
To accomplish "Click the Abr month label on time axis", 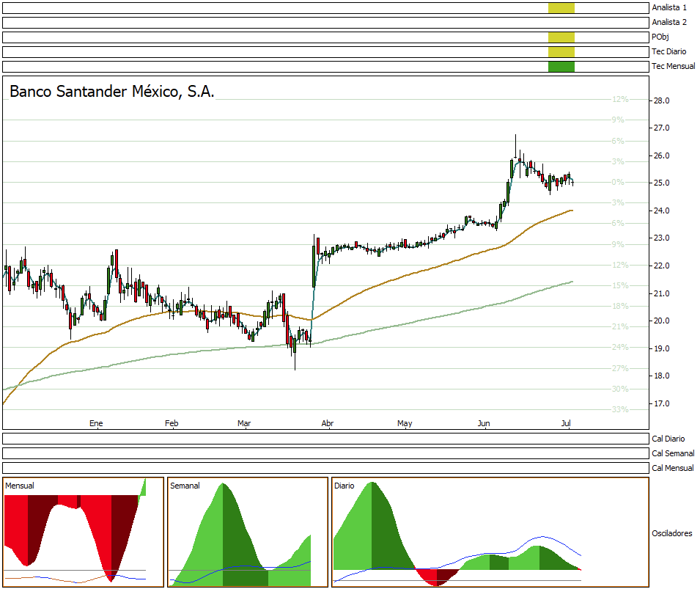I will [327, 423].
